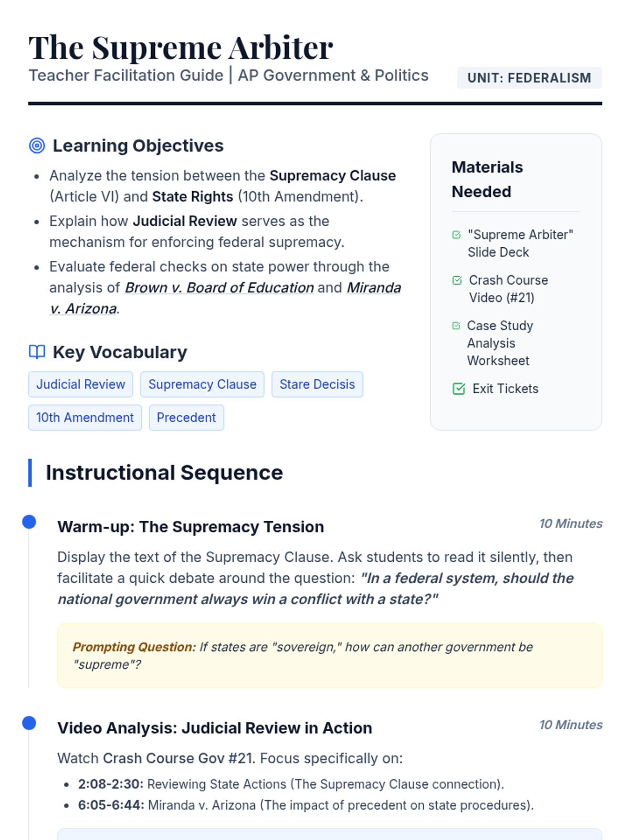The image size is (630, 840).
Task: Check the Supreme Arbiter Slide Deck item
Action: [x=457, y=235]
